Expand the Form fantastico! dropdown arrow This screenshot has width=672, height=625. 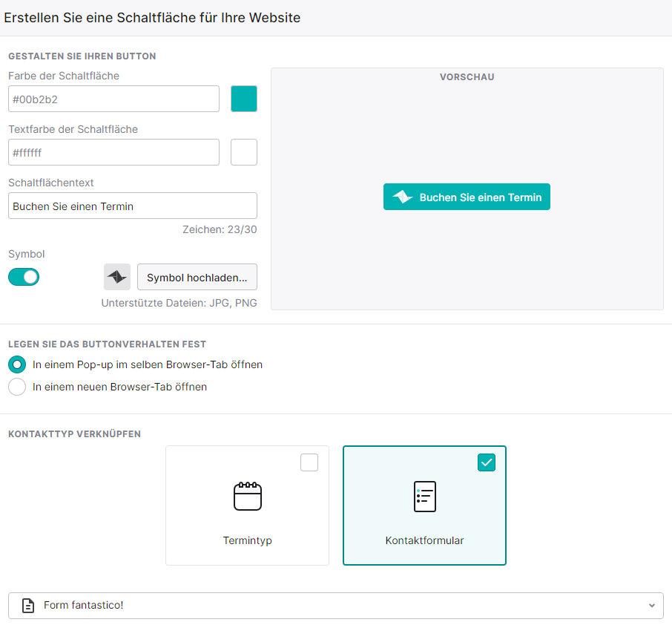click(x=651, y=605)
